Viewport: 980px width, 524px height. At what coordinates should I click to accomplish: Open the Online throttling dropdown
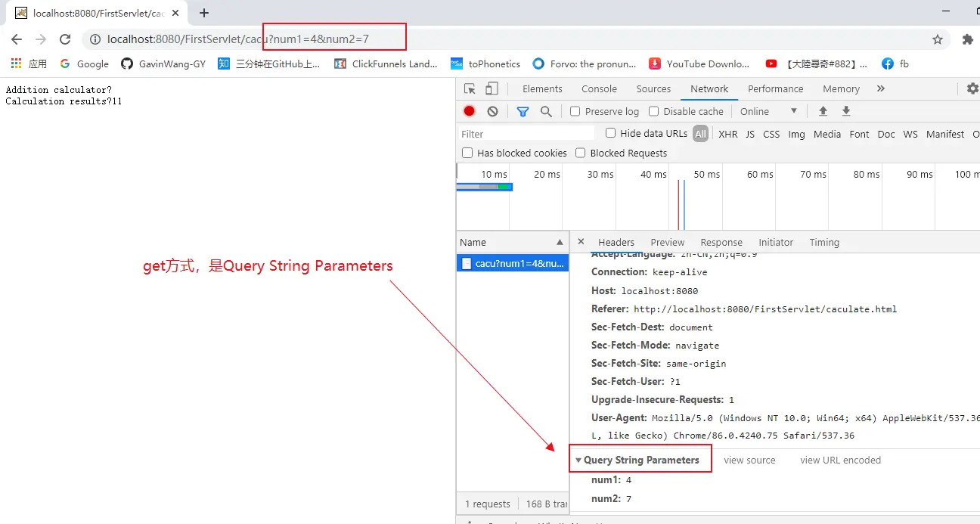(x=768, y=111)
